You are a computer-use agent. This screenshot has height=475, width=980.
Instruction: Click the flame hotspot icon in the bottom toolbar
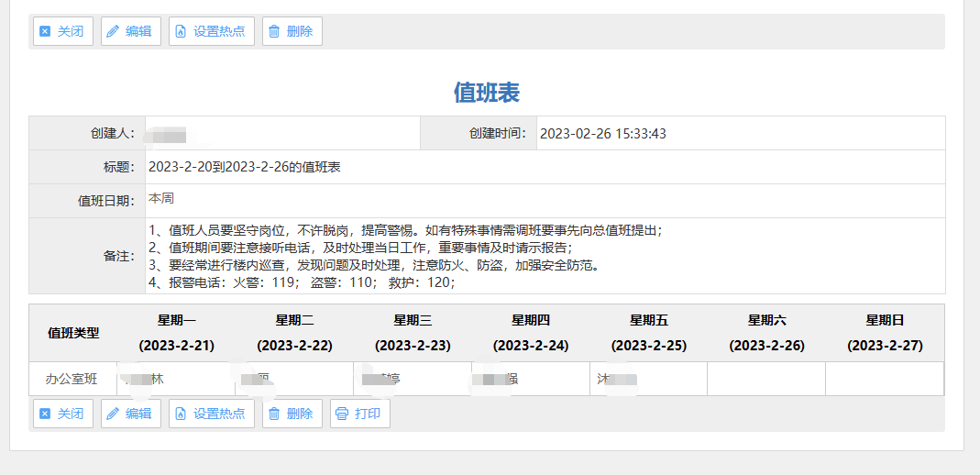181,414
